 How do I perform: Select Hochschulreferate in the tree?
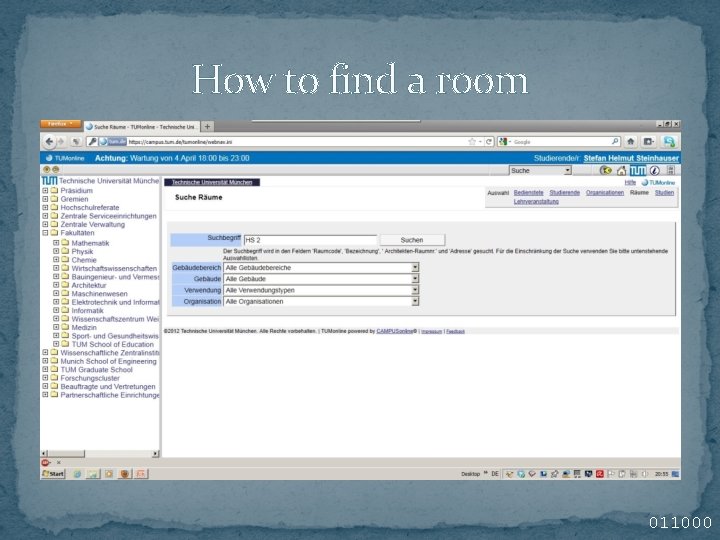90,208
